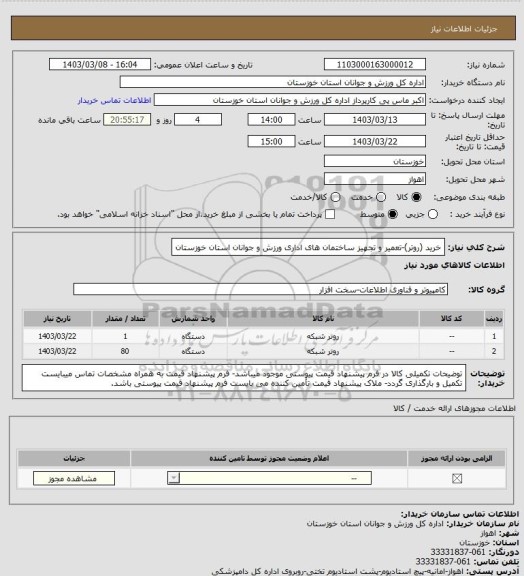
Task: Click the request creator name field
Action: point(290,100)
